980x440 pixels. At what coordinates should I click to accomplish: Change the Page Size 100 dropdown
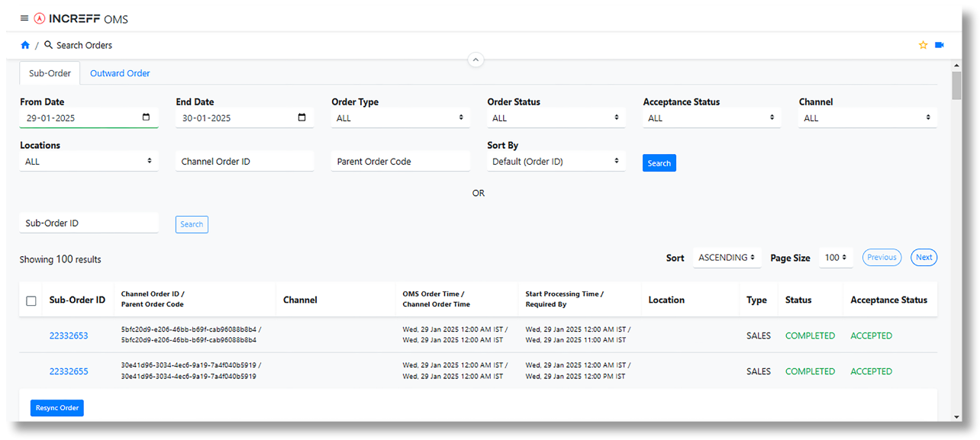[836, 258]
